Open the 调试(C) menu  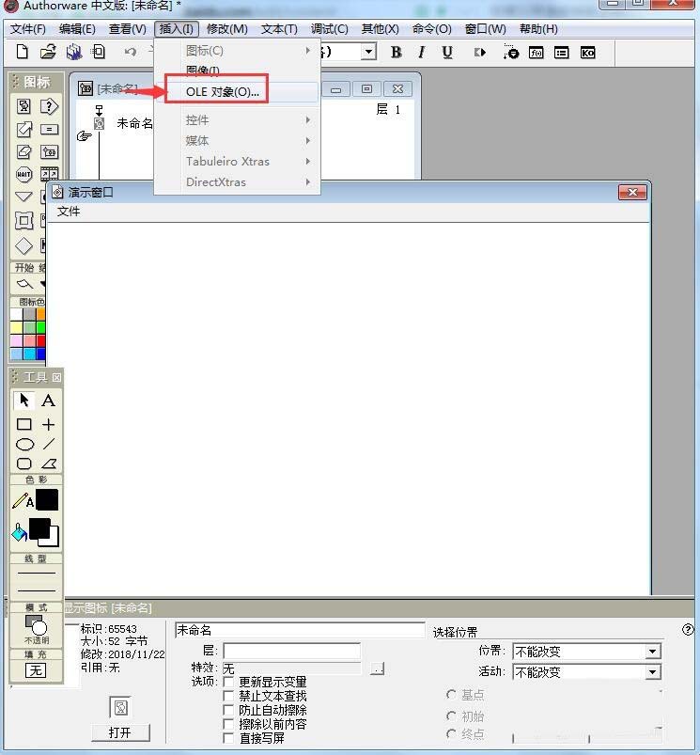point(329,29)
